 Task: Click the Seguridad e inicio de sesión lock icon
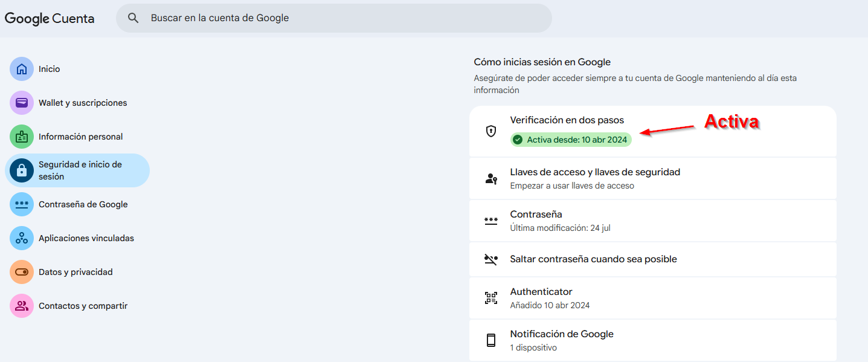pos(22,170)
